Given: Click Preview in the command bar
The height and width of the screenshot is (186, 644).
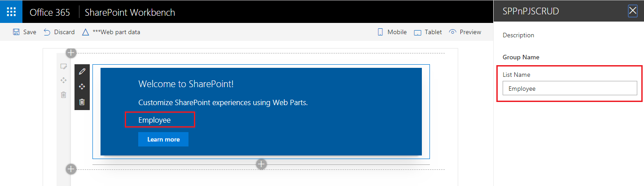Looking at the screenshot, I should coord(465,32).
